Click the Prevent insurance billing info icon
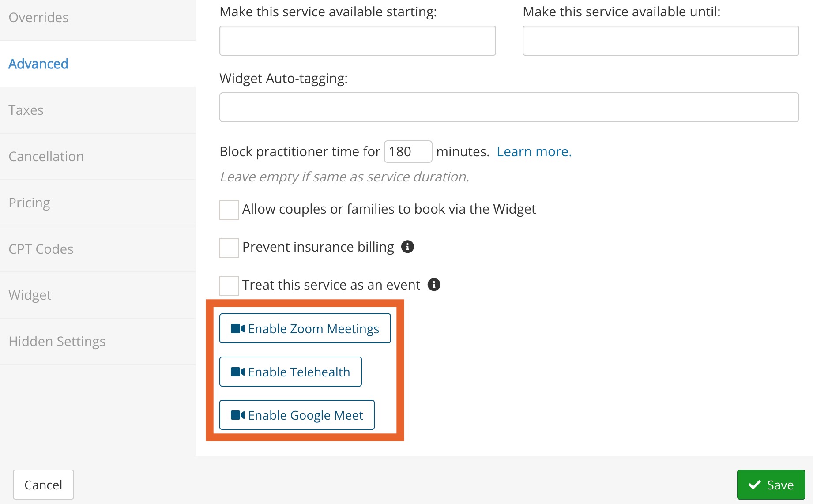813x504 pixels. [407, 247]
